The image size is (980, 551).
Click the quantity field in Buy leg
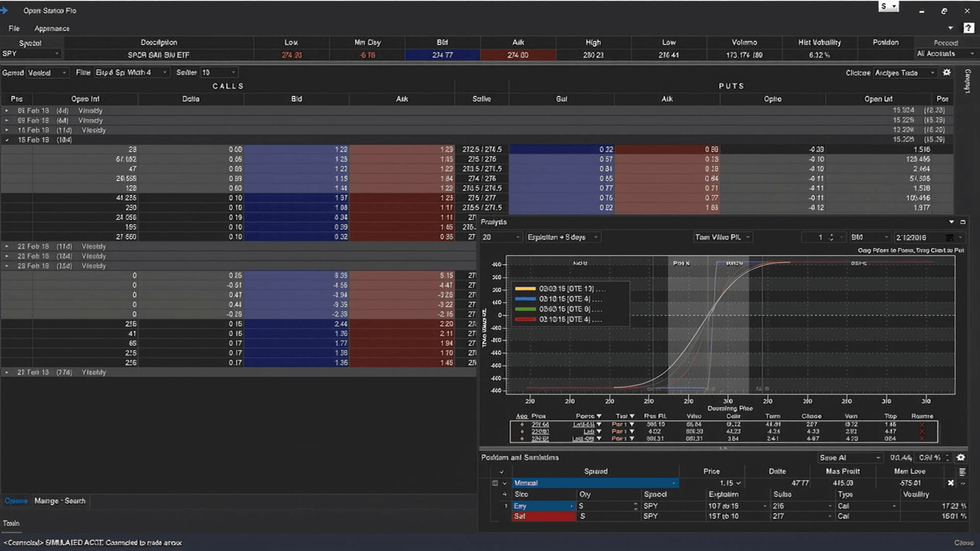[x=608, y=506]
